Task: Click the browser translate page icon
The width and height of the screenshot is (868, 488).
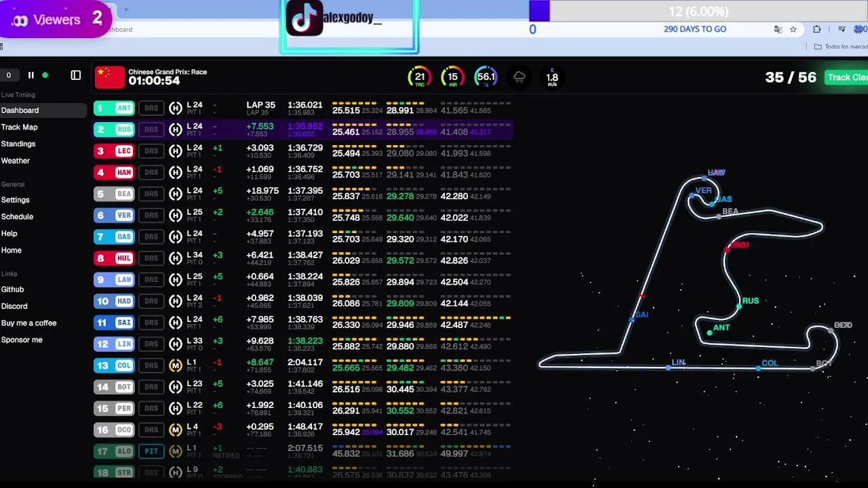Action: 778,29
